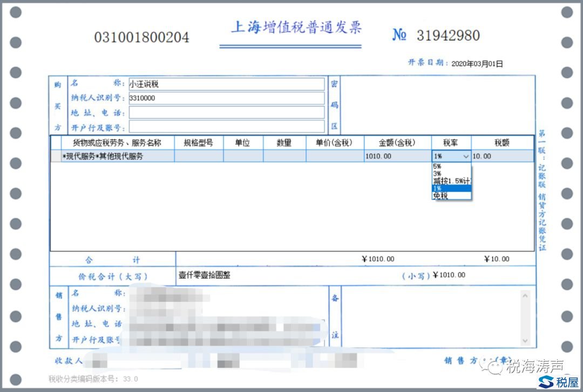The height and width of the screenshot is (392, 583).
Task: Select 3% in tax rate list
Action: [x=451, y=173]
